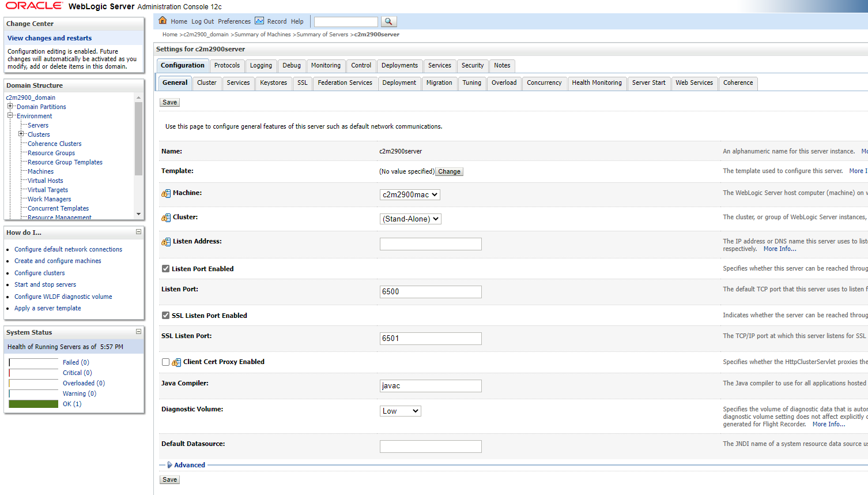Click Log Out in toolbar
Image resolution: width=868 pixels, height=495 pixels.
tap(202, 21)
